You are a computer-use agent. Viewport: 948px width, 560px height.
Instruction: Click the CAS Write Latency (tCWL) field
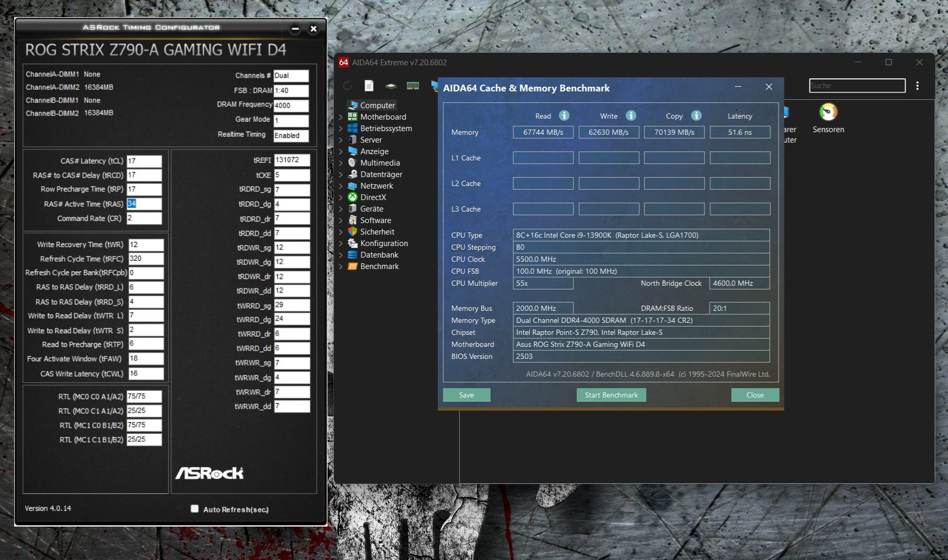[x=146, y=374]
